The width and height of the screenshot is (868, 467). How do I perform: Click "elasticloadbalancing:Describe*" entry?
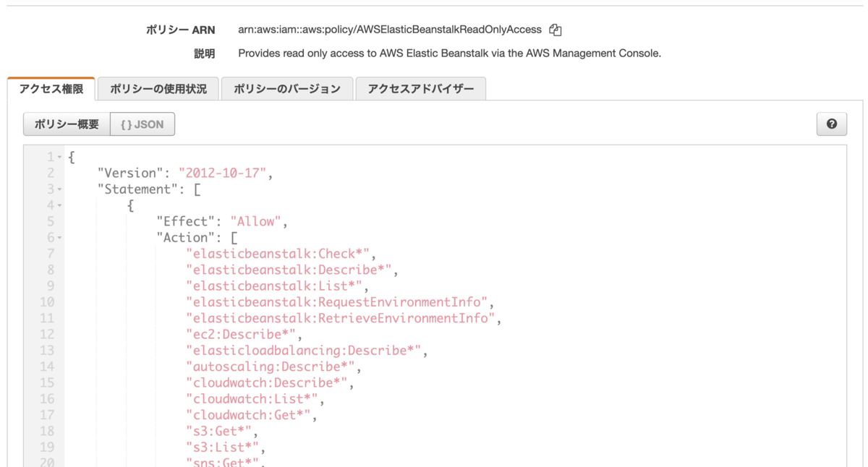tap(304, 351)
